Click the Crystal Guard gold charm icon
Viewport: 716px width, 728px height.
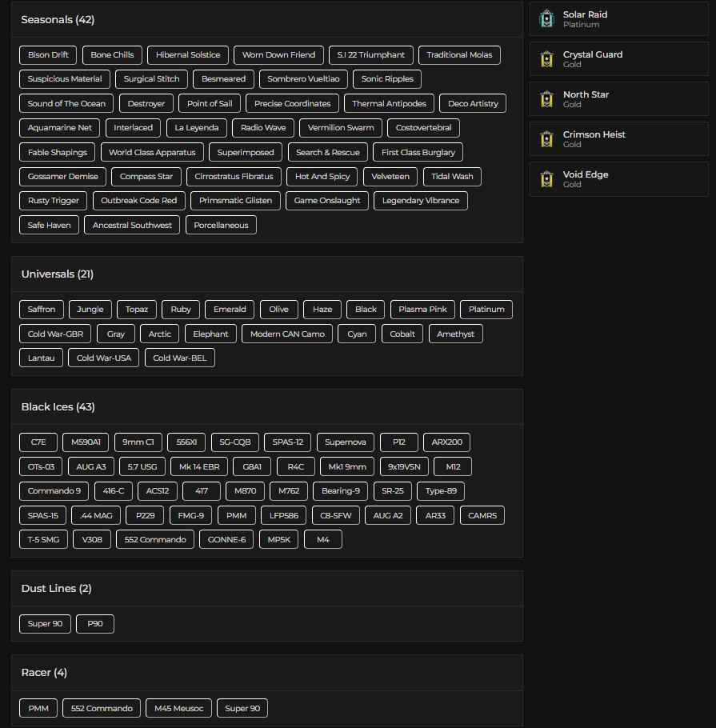pos(546,58)
